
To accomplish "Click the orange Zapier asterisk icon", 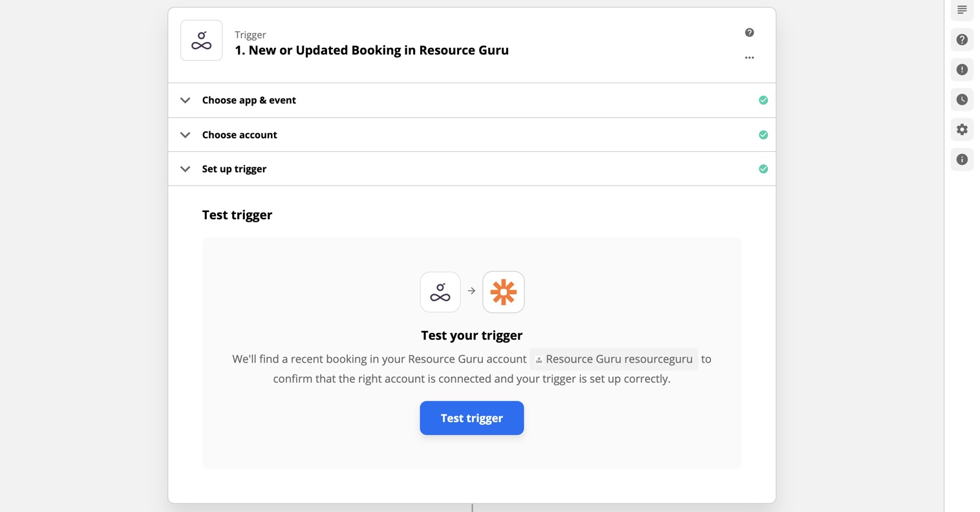I will [x=504, y=292].
